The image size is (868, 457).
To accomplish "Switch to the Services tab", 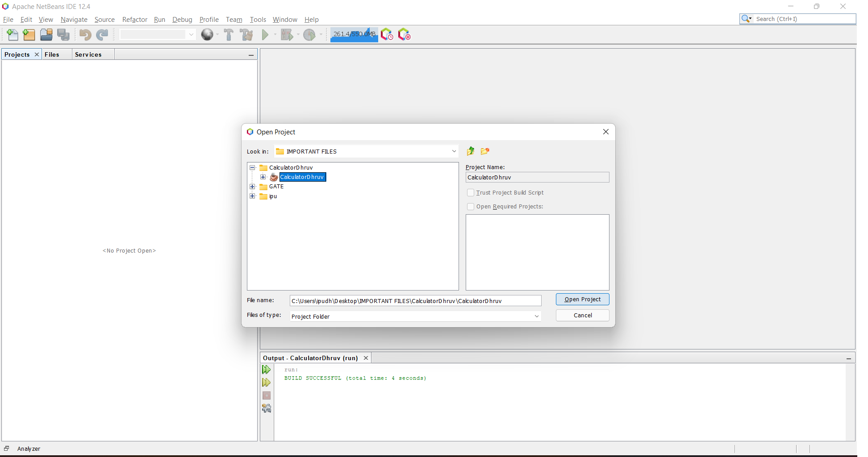I will pos(88,54).
